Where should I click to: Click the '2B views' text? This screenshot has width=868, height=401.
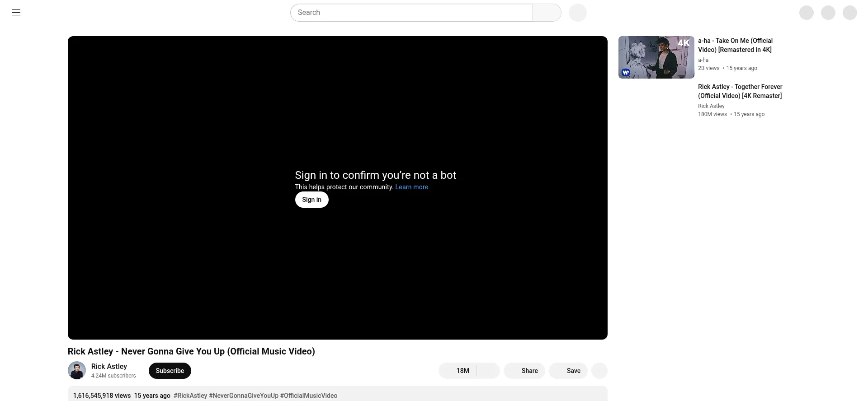[708, 68]
